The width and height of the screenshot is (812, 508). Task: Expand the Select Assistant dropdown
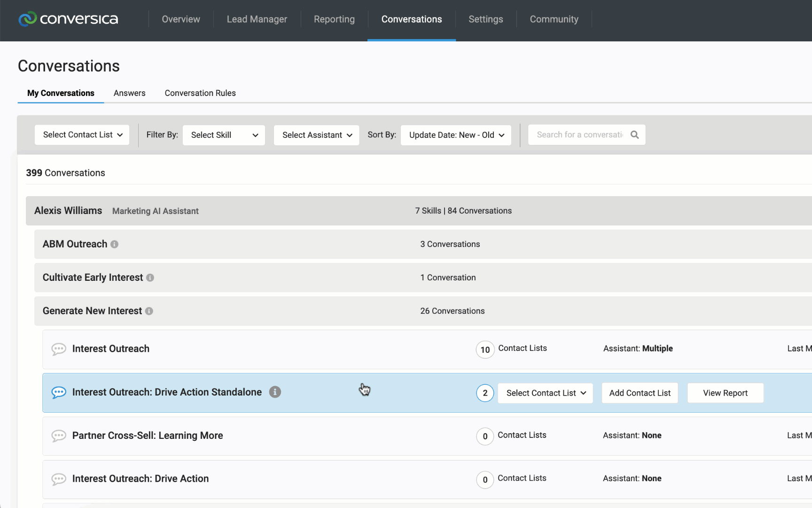point(316,135)
